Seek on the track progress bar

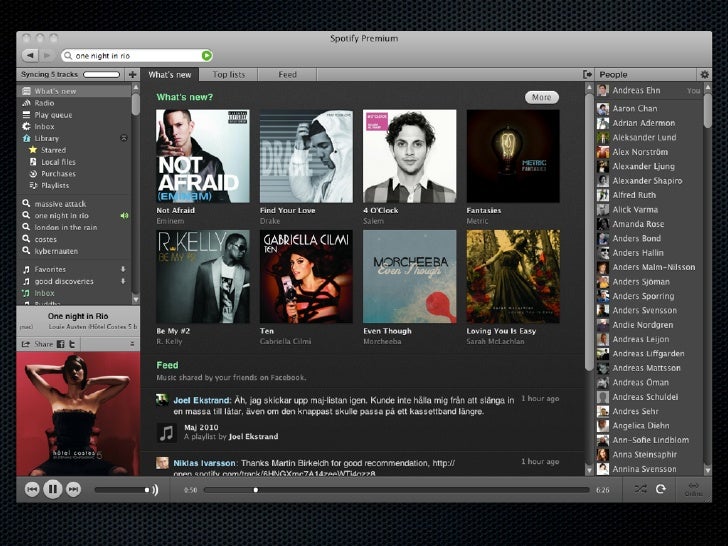pos(396,490)
